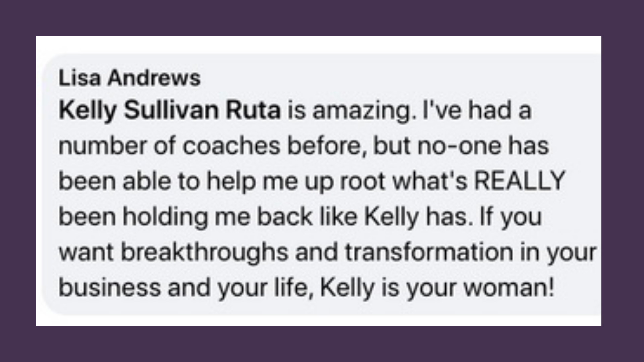
Task: Click the word "coaches" in the testimonial
Action: pyautogui.click(x=231, y=146)
